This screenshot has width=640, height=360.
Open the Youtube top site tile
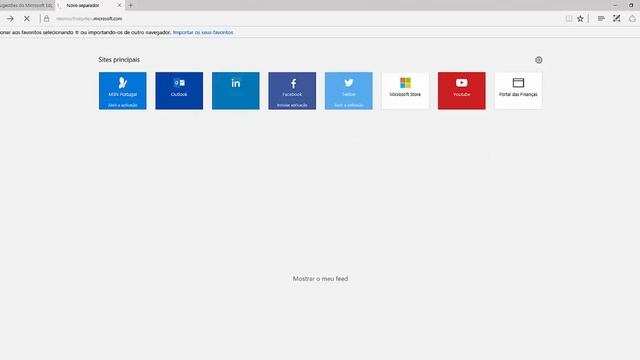point(462,91)
